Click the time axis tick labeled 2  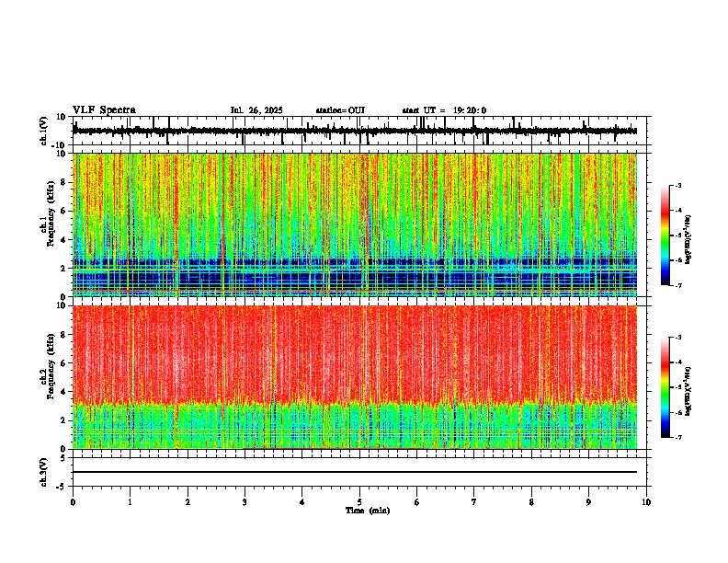pos(188,502)
